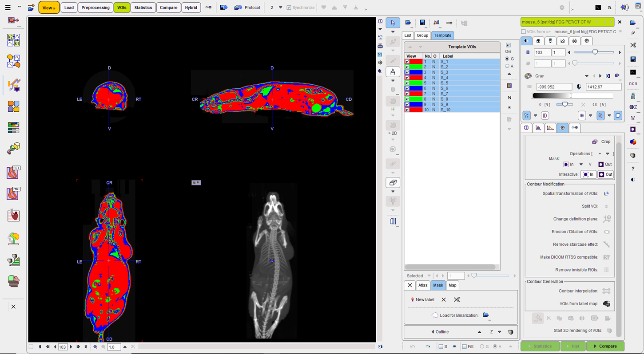This screenshot has width=644, height=354.
Task: Open the Z direction dropdown
Action: point(500,332)
